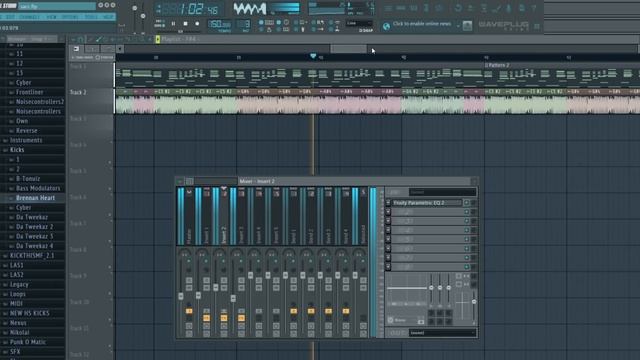Toggle the browser shortcut icon
This screenshot has height=360, width=640.
point(426,8)
